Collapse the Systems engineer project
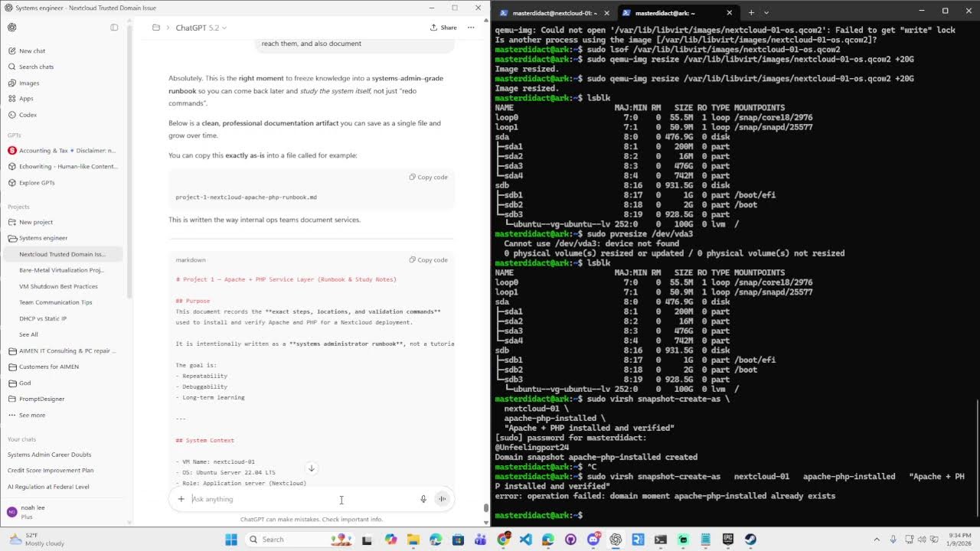Viewport: 980px width, 551px height. [x=43, y=238]
